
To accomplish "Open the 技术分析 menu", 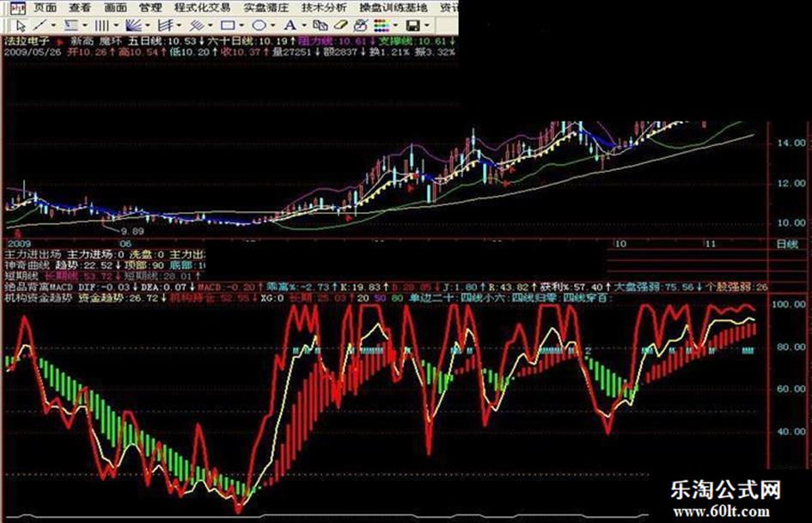I will [x=324, y=8].
